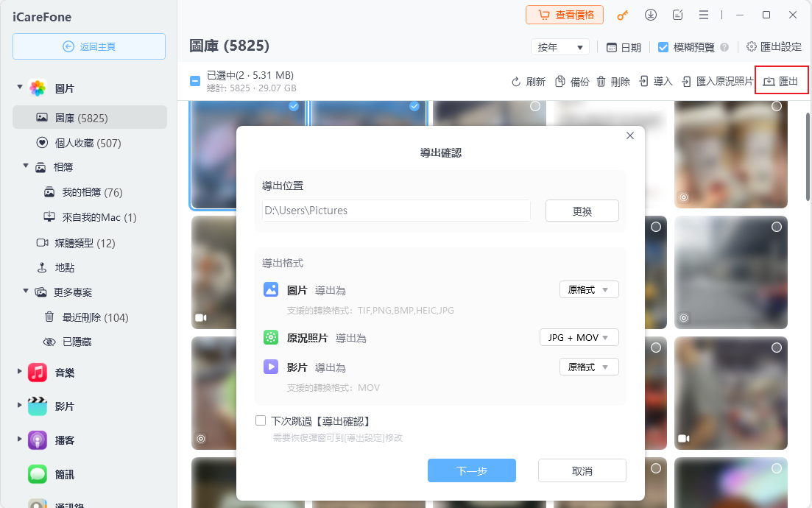Open the 按年 sort dropdown
Image resolution: width=812 pixels, height=508 pixels.
coord(560,47)
